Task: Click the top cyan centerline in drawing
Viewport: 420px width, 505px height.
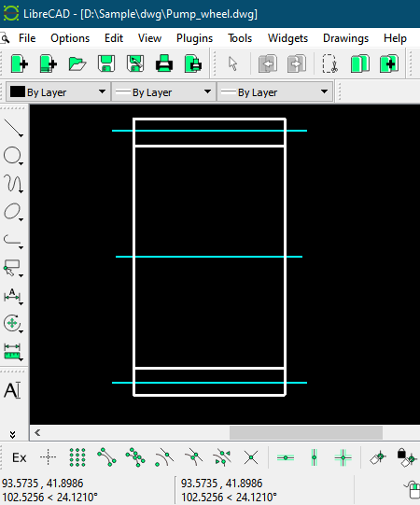Action: 209,131
